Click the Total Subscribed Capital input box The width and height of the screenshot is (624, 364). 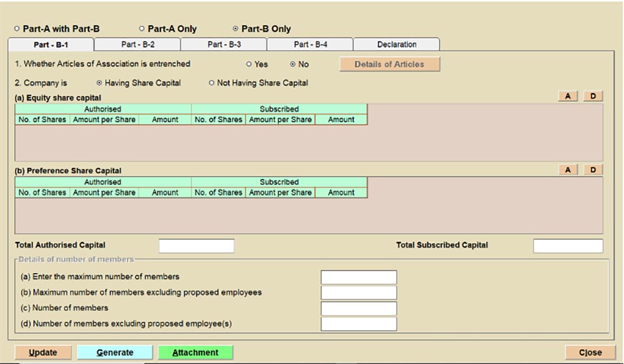tap(568, 246)
